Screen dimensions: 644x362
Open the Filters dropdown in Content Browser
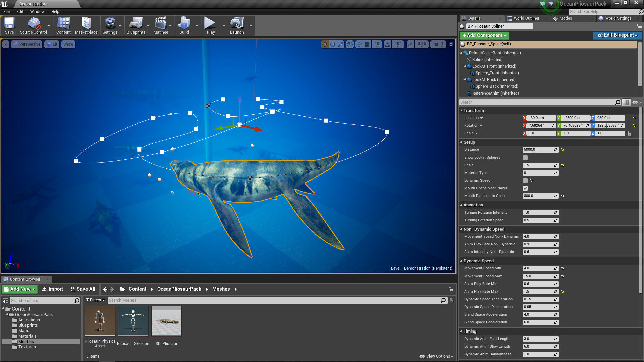pyautogui.click(x=95, y=300)
